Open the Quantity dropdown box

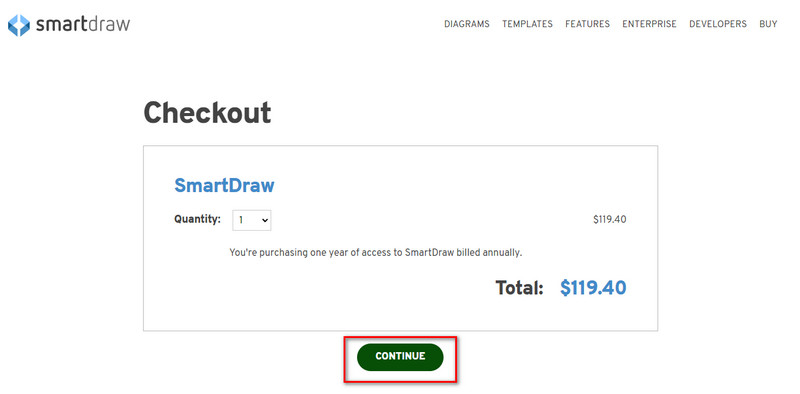pyautogui.click(x=252, y=220)
